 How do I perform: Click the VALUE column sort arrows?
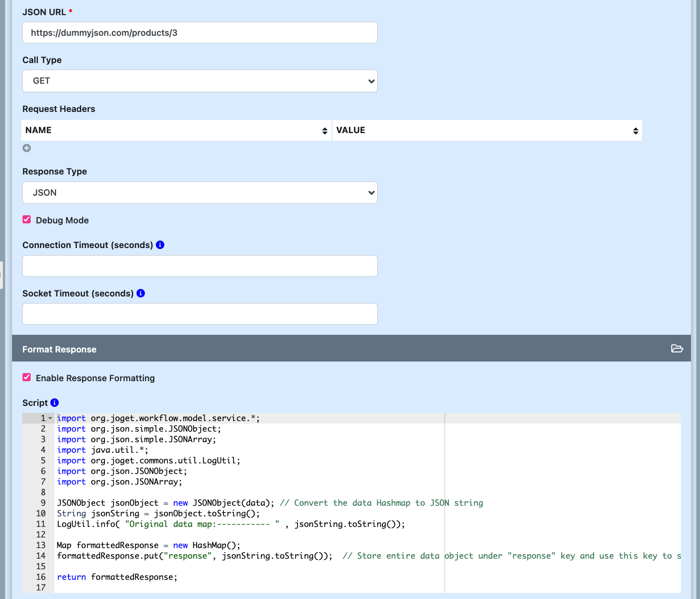click(635, 131)
